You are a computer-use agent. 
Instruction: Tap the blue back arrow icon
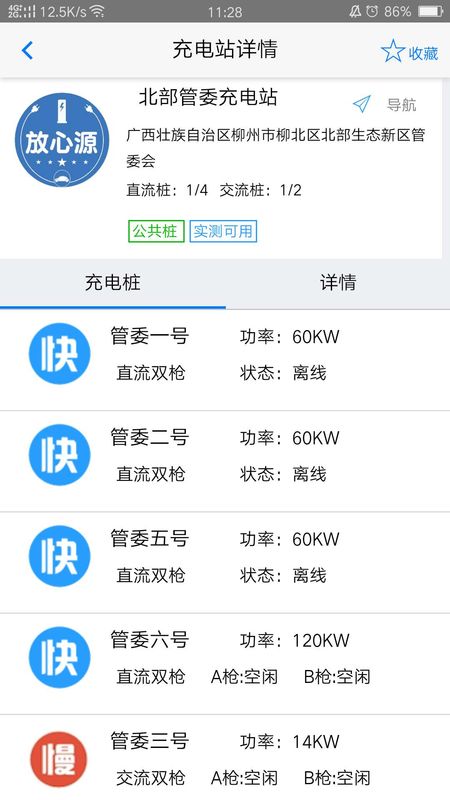27,51
